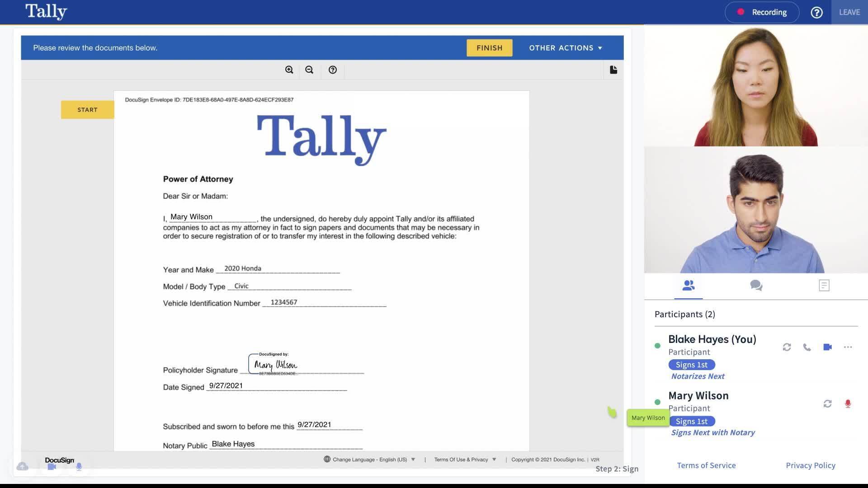Open the signing help icon
Screen dimensions: 868x488
[x=333, y=70]
